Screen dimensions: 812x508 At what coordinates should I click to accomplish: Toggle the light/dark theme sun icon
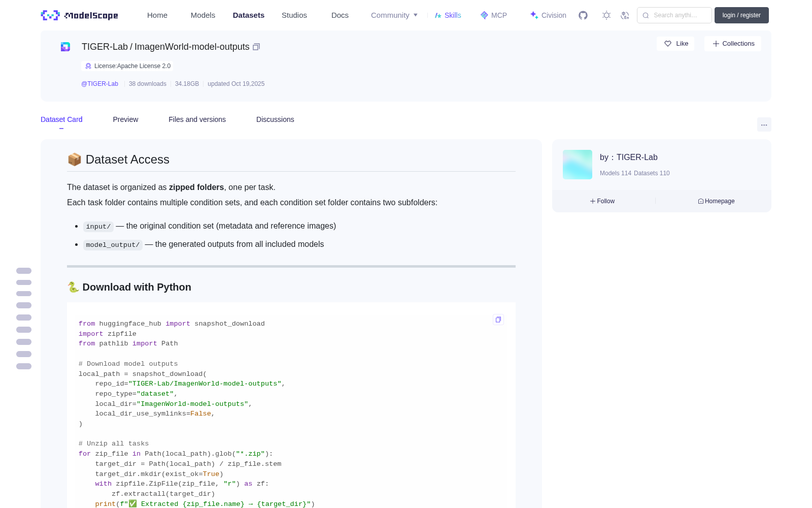point(606,15)
